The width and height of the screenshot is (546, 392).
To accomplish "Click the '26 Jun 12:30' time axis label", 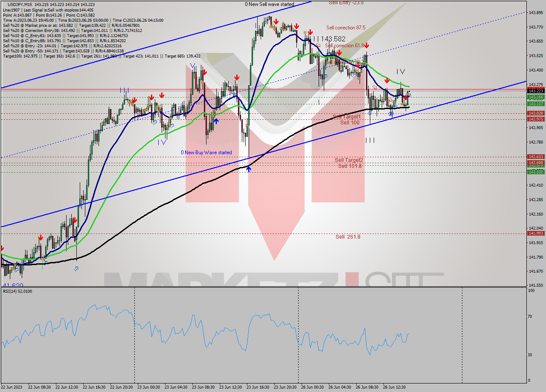I will pos(394,387).
